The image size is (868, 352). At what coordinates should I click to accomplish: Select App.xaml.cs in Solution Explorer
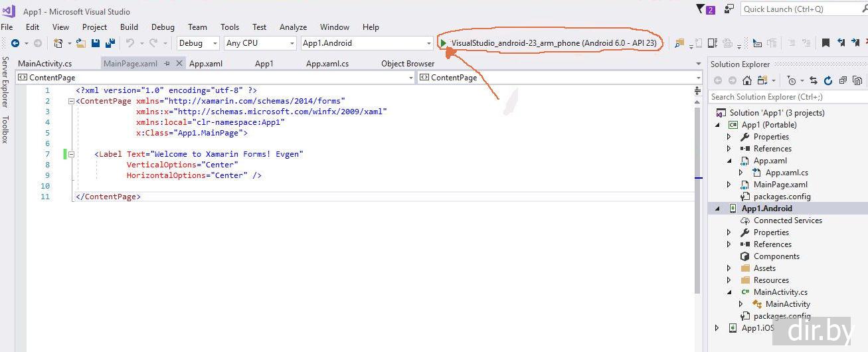click(786, 173)
